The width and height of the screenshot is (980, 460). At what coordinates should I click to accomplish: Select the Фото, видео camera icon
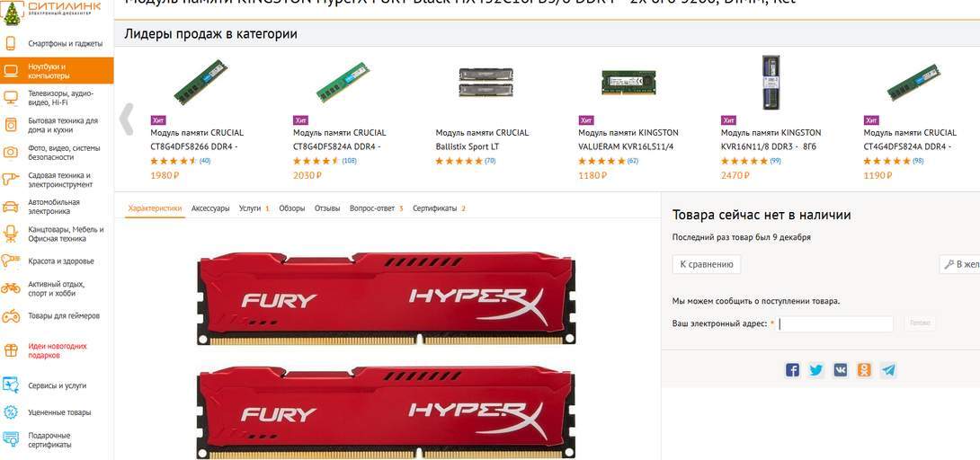11,153
